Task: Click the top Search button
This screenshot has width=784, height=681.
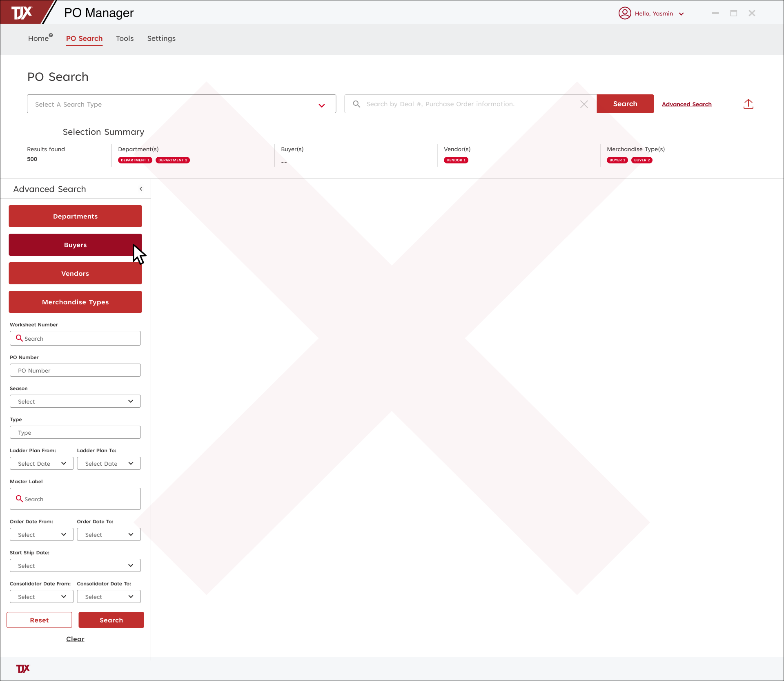Action: [x=625, y=104]
